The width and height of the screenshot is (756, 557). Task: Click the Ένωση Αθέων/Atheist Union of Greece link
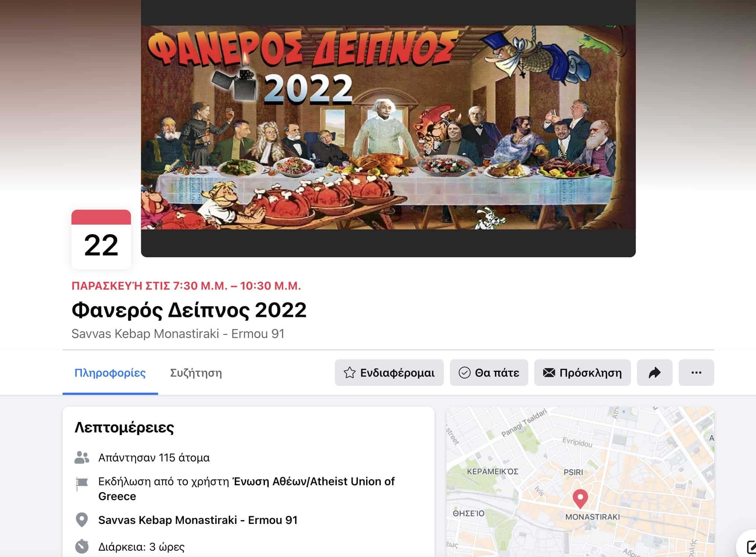[x=246, y=489]
